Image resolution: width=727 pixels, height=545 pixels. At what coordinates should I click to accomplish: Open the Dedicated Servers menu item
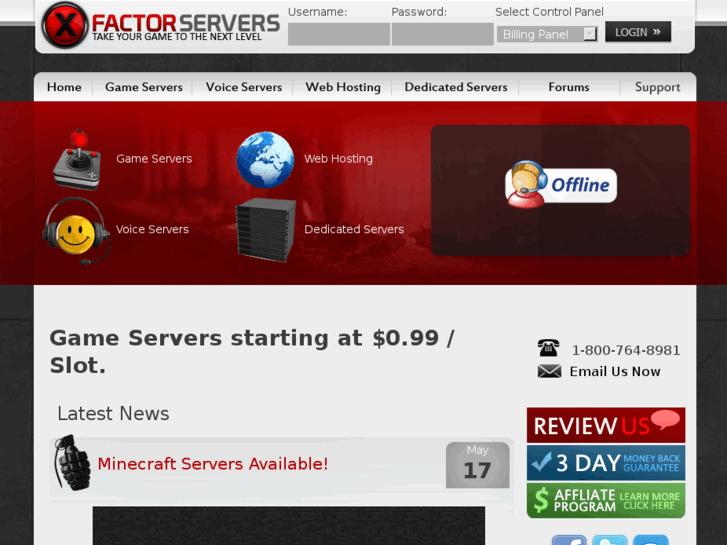(456, 87)
